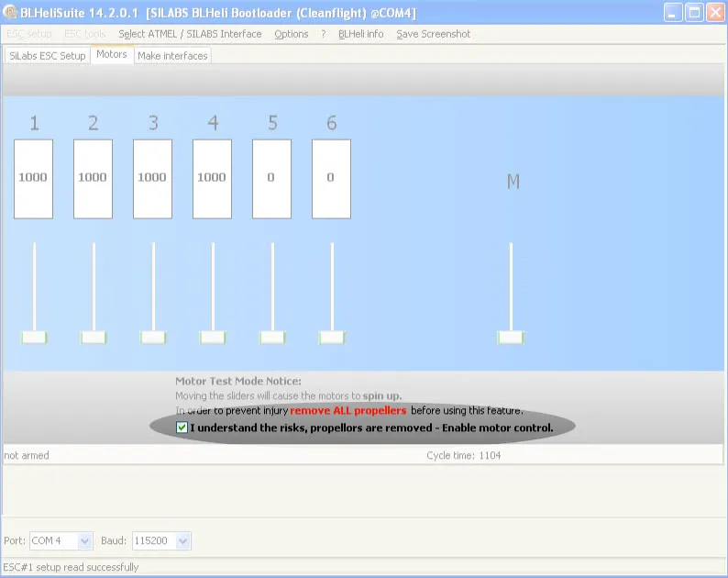Select the Motors tab

pyautogui.click(x=112, y=55)
